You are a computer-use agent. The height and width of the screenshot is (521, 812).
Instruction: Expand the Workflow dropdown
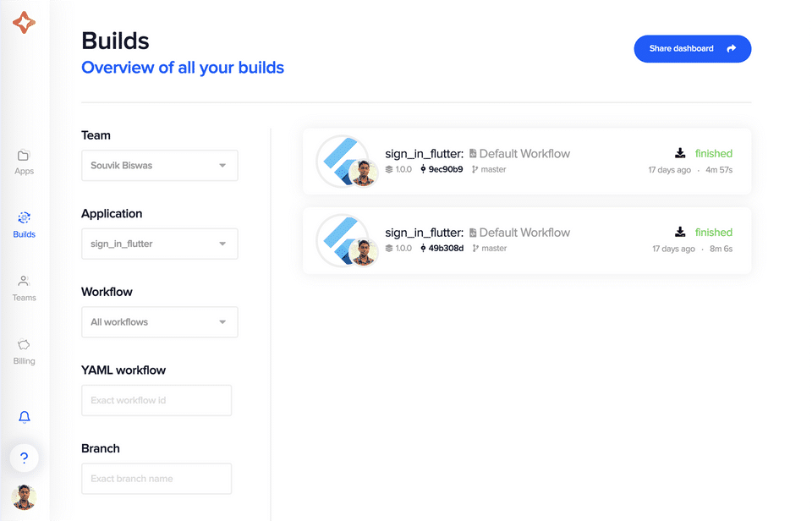pos(159,322)
